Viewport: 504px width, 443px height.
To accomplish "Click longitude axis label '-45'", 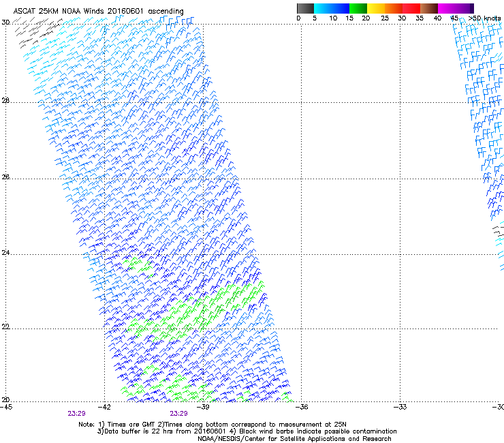I will tap(6, 407).
